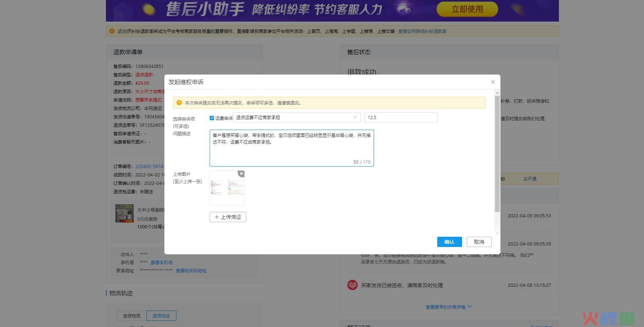Switch to 退货物流 tab
The height and width of the screenshot is (327, 644).
(x=161, y=316)
